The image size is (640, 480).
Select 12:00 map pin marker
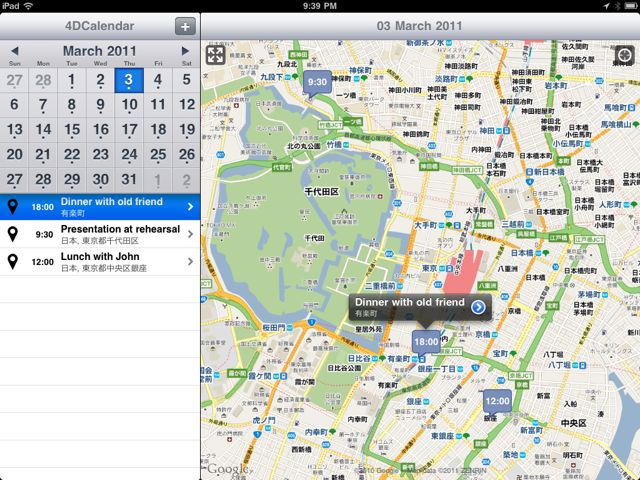pos(497,402)
